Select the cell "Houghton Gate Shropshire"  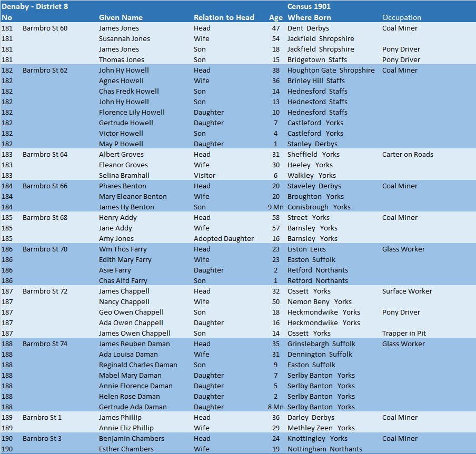pyautogui.click(x=331, y=70)
